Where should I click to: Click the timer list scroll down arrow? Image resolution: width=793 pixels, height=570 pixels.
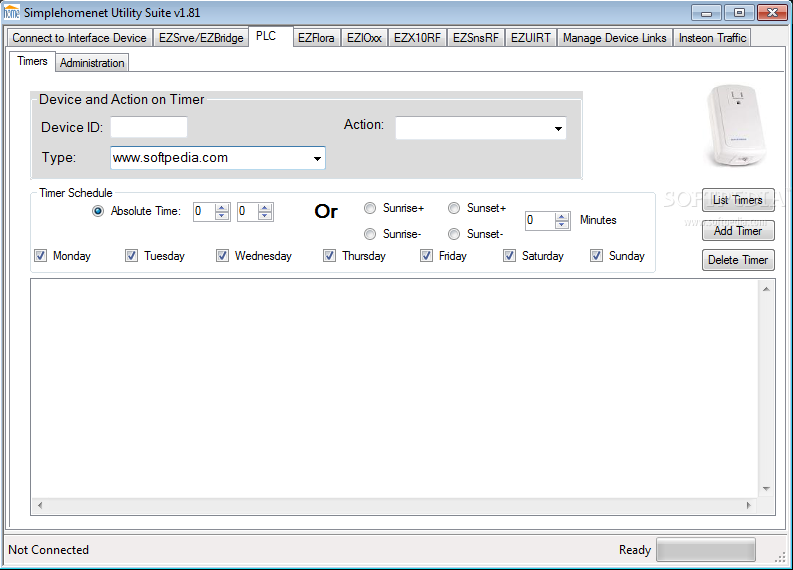click(x=766, y=489)
